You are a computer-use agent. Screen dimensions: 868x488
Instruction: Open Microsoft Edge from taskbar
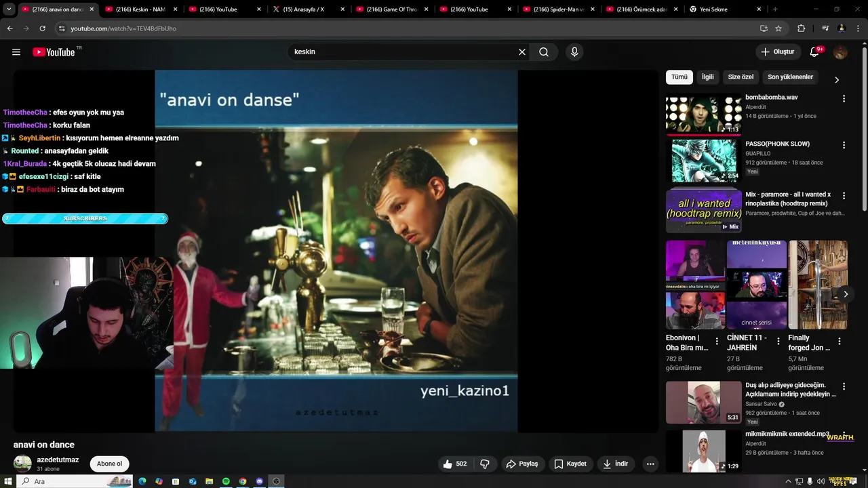[142, 481]
